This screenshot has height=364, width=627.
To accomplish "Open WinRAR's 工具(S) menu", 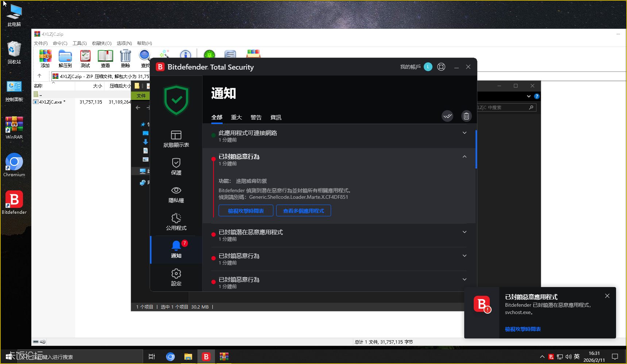I will click(x=80, y=43).
